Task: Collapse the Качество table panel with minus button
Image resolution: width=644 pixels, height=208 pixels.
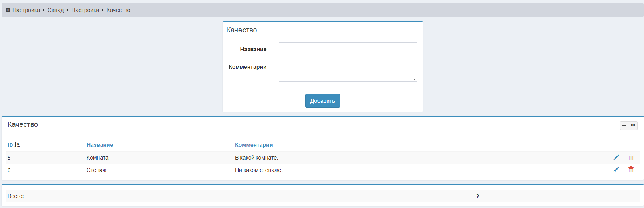Action: (624, 125)
